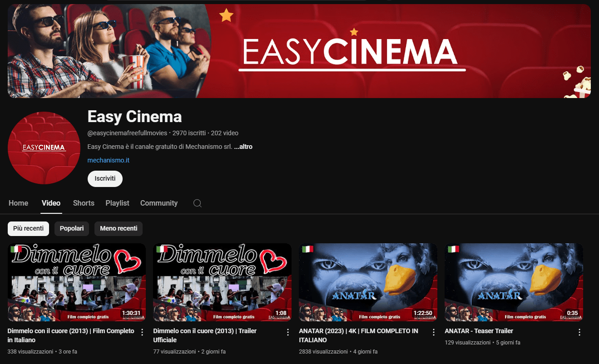Open title Dimmelo con il cuore (2013) Film Completo
Screen dimensions: 599x364
pyautogui.click(x=71, y=335)
